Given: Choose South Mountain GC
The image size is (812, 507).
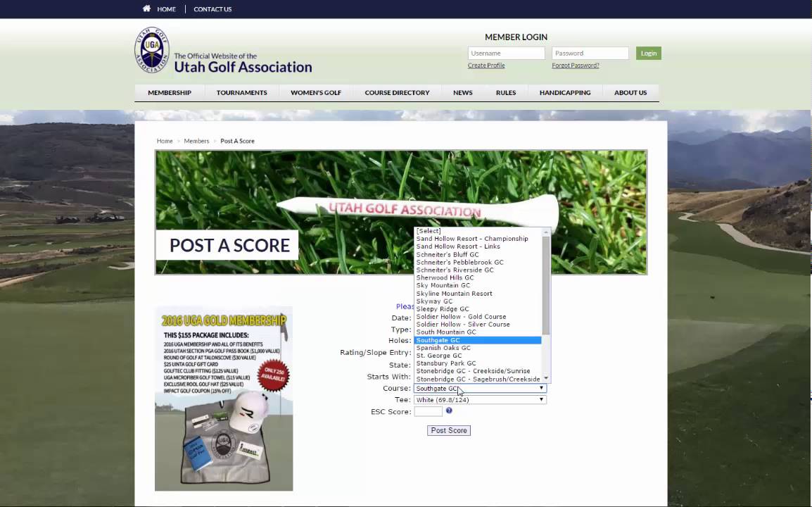Looking at the screenshot, I should [x=478, y=332].
